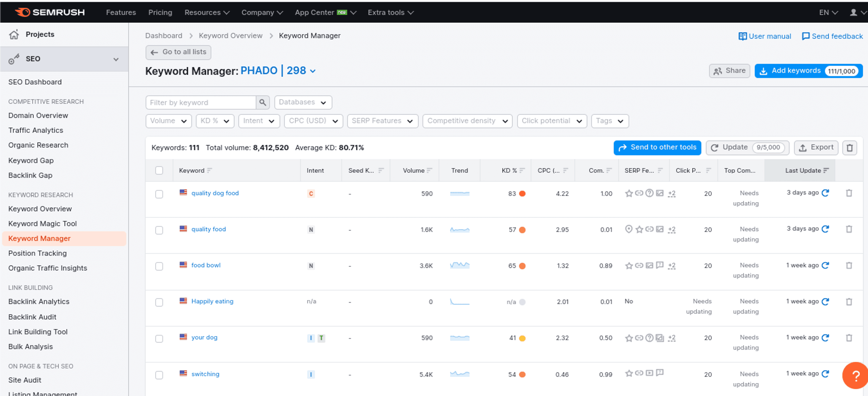Open the user account icon menu
868x396 pixels.
pyautogui.click(x=854, y=12)
